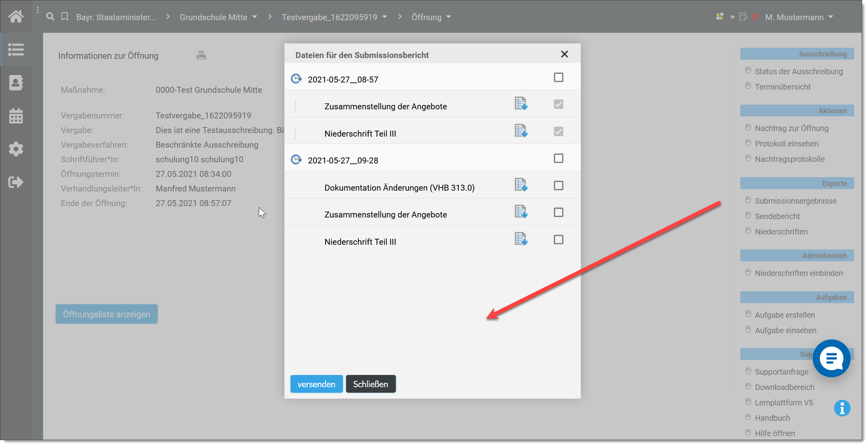The height and width of the screenshot is (446, 868).
Task: Open the M. Mustermann user menu
Action: click(x=799, y=17)
